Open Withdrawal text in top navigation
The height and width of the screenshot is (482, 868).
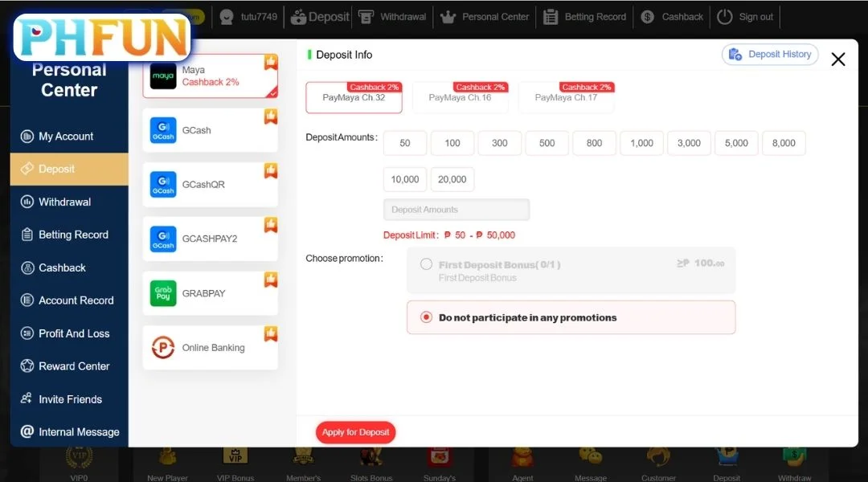(x=403, y=17)
